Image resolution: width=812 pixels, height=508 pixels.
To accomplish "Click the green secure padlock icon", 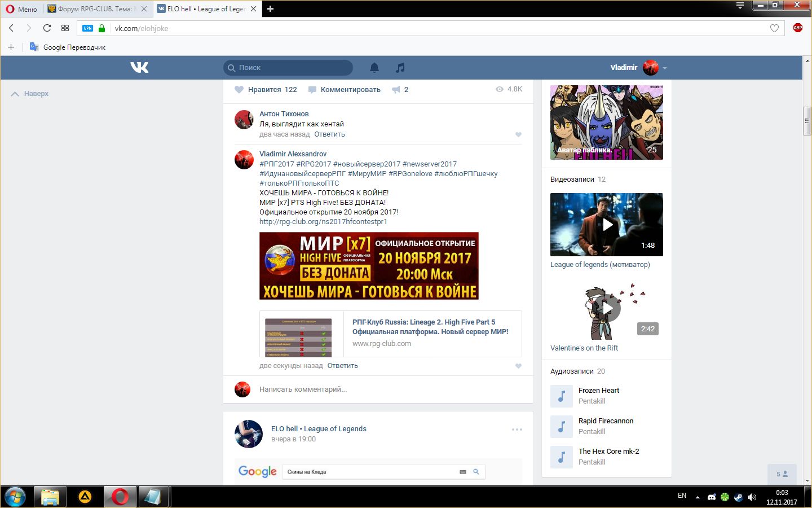I will coord(102,28).
